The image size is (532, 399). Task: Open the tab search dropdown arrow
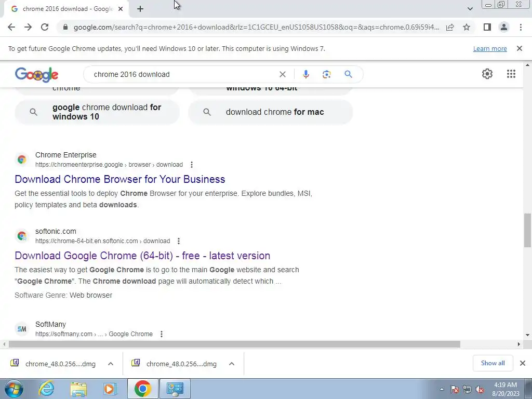pyautogui.click(x=470, y=9)
